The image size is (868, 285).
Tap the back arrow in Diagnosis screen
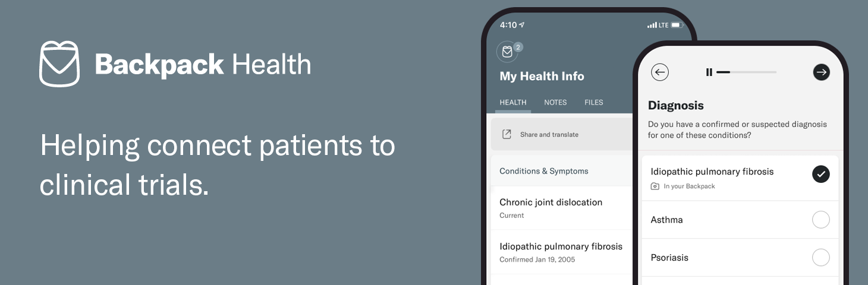pos(660,72)
